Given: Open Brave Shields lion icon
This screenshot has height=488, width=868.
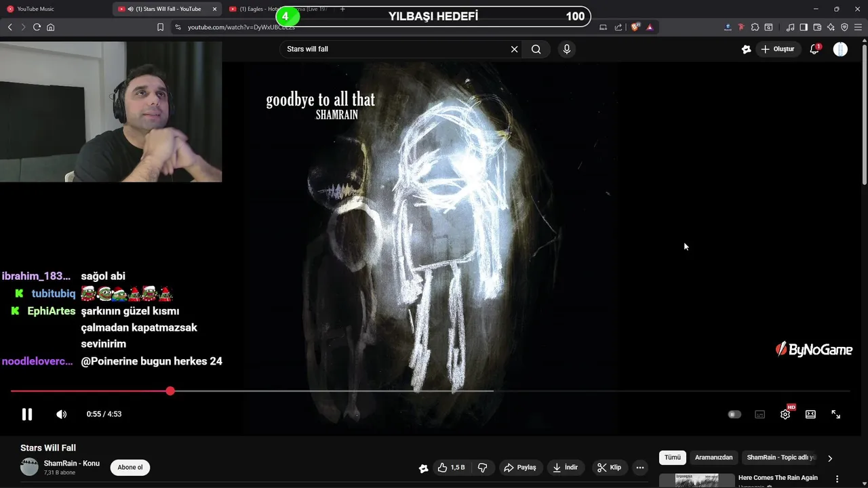Looking at the screenshot, I should click(x=635, y=27).
